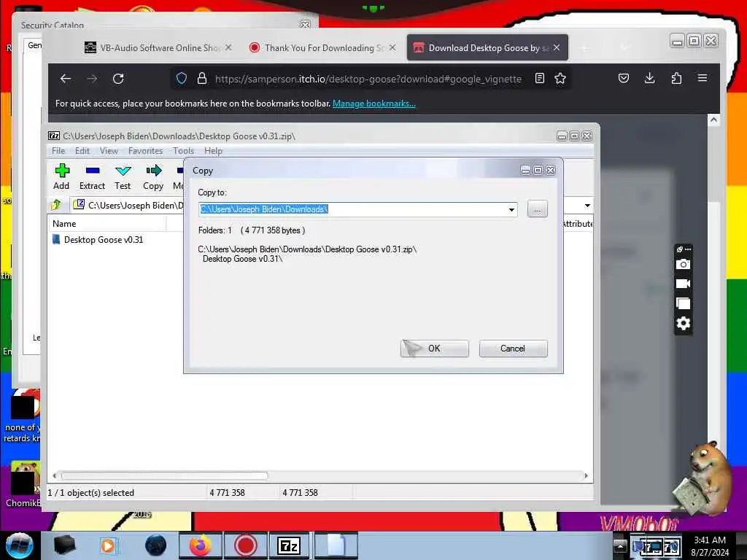Go back in Firefox
Image resolution: width=747 pixels, height=560 pixels.
pos(66,79)
